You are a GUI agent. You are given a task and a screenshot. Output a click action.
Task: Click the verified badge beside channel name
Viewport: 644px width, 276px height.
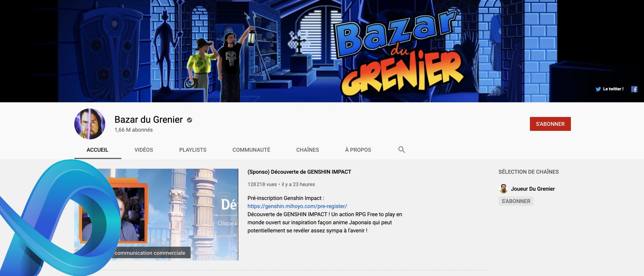point(189,120)
